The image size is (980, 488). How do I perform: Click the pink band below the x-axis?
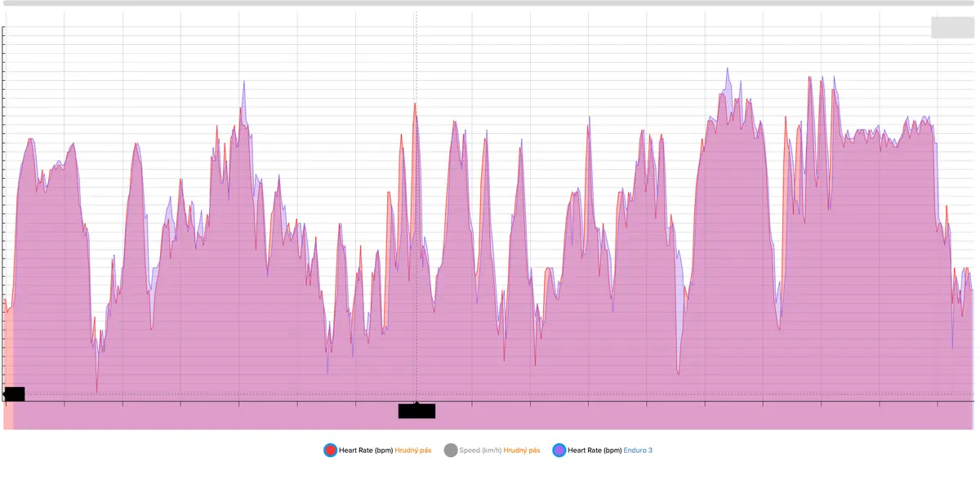coord(490,416)
